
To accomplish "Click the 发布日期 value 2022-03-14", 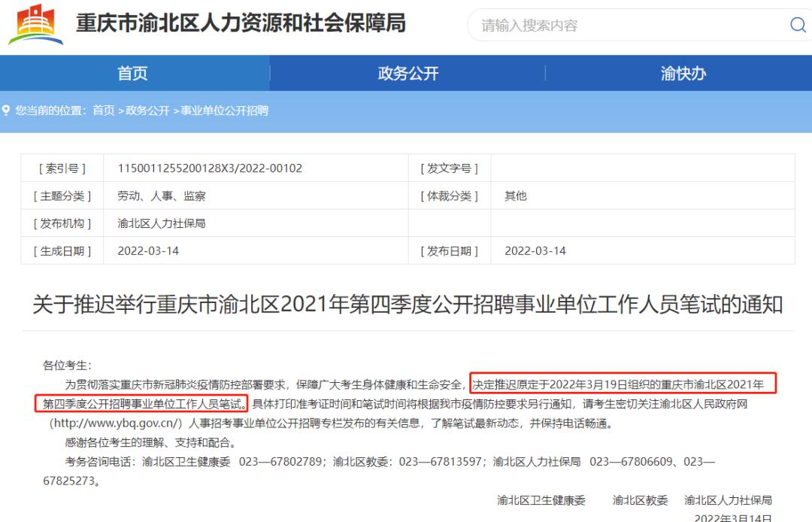I will 535,250.
